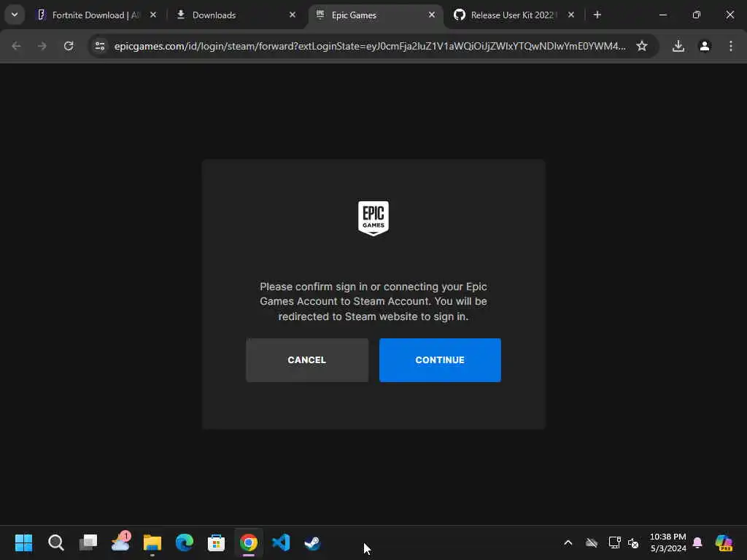Image resolution: width=747 pixels, height=560 pixels.
Task: Open Chrome three-dot menu
Action: [x=731, y=46]
